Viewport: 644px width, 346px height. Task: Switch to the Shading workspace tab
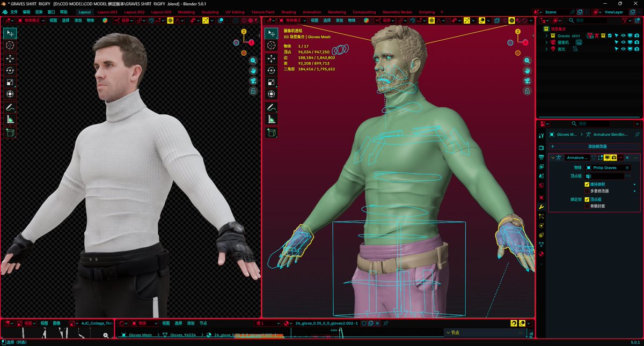[288, 12]
